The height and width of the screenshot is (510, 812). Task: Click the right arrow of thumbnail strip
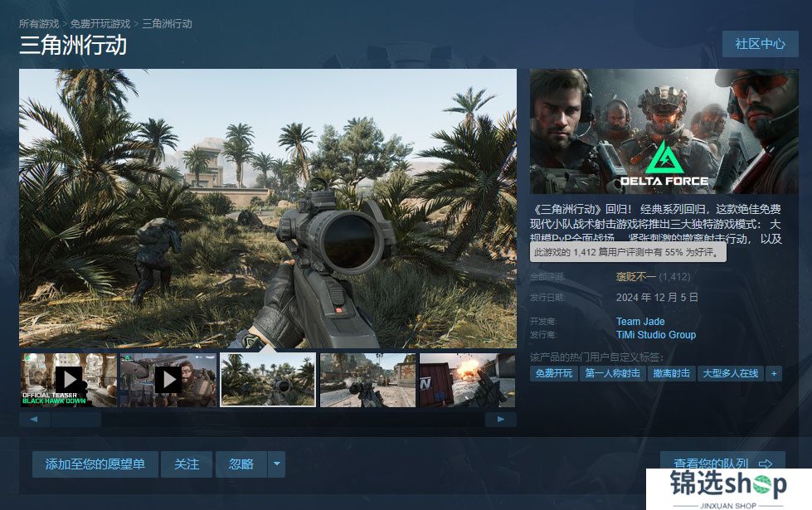point(501,420)
